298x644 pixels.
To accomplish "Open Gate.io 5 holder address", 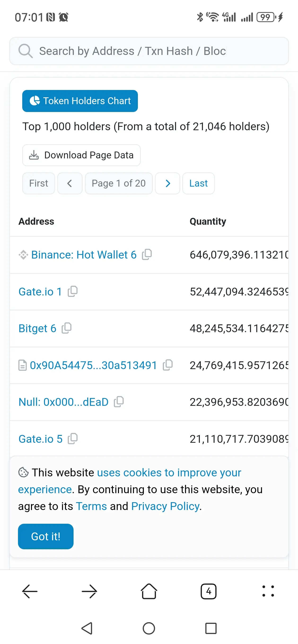I will point(40,439).
